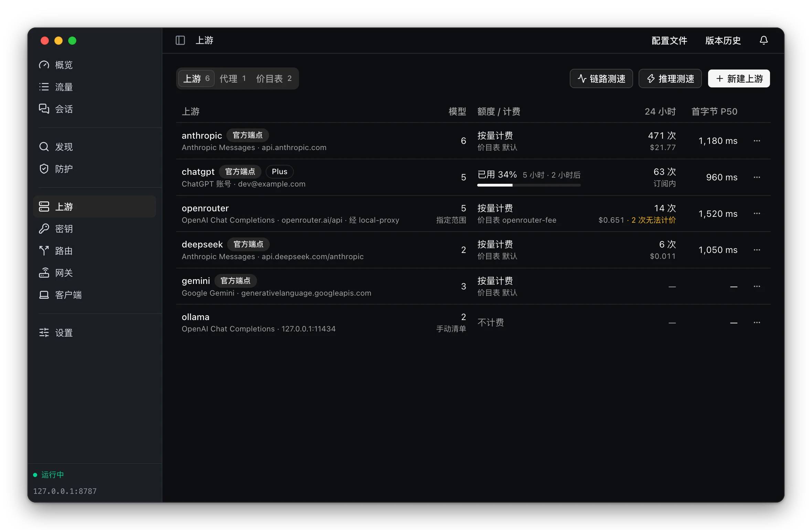Click 不计费 in the ollama row
This screenshot has height=530, width=812.
491,322
